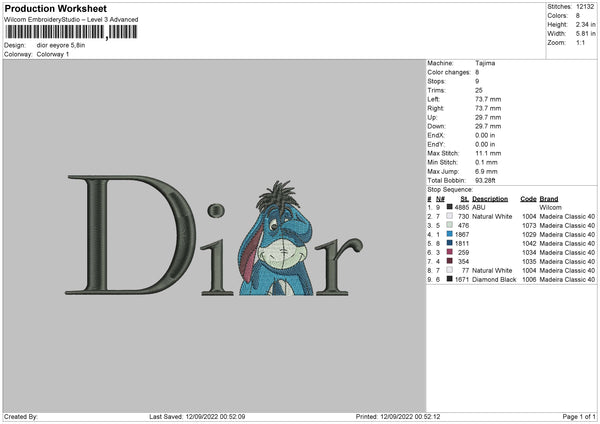Click the black swatch in ABU row 1
Image resolution: width=600 pixels, height=424 pixels.
pyautogui.click(x=450, y=207)
